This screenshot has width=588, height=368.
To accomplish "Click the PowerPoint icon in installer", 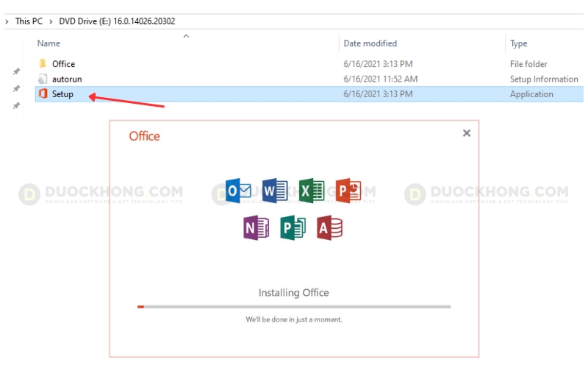I will tap(348, 191).
